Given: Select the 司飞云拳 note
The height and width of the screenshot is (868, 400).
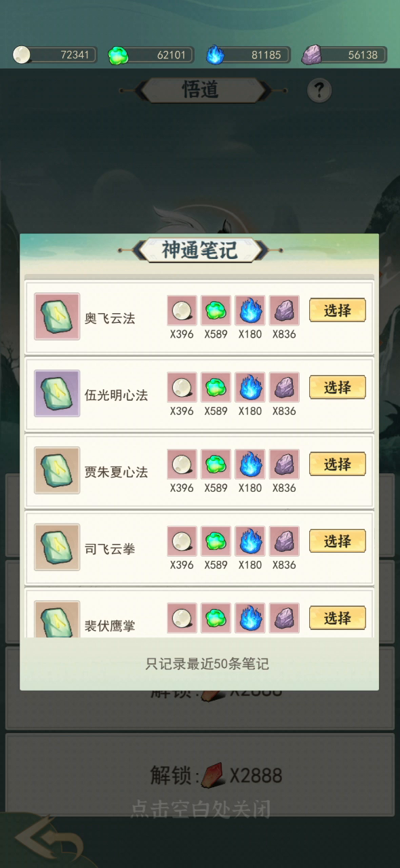Looking at the screenshot, I should [338, 541].
